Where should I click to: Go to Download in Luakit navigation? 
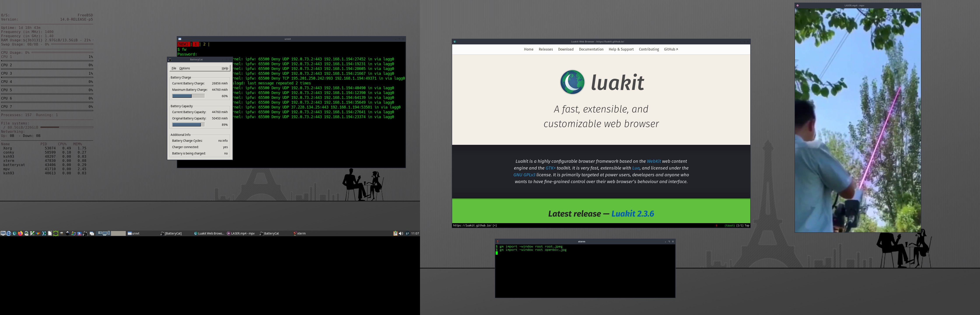point(566,49)
